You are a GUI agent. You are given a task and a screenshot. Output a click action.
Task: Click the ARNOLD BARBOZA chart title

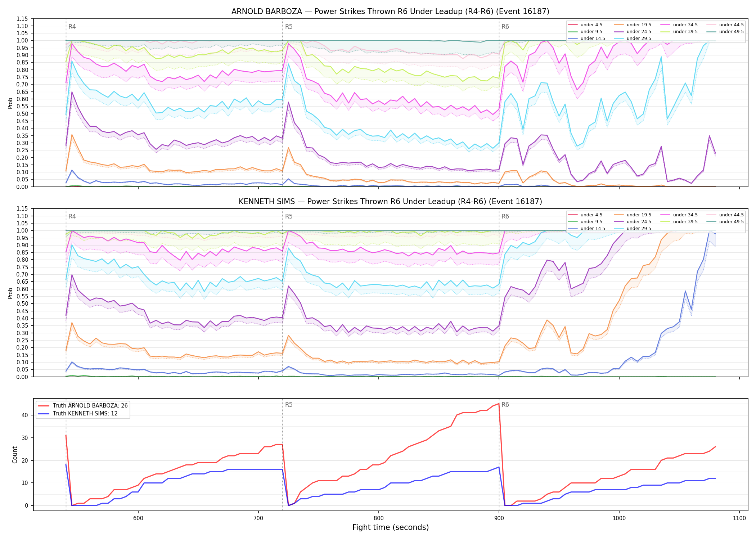click(390, 12)
